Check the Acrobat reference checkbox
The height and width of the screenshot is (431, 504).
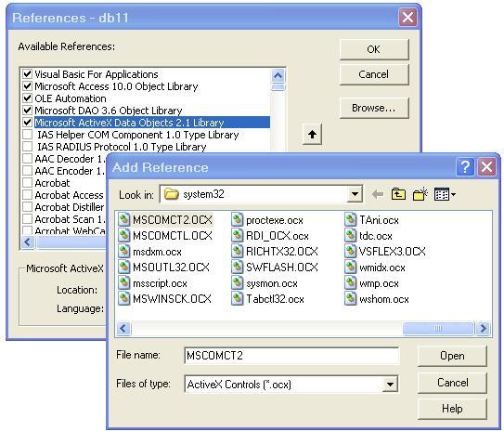(x=28, y=183)
